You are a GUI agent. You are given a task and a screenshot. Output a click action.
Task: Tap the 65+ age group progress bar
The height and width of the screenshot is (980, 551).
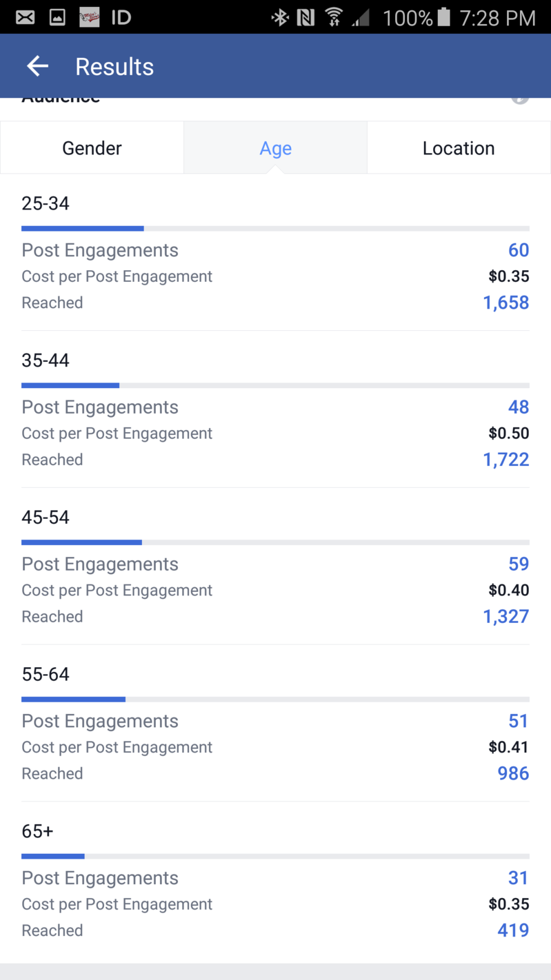[x=275, y=856]
